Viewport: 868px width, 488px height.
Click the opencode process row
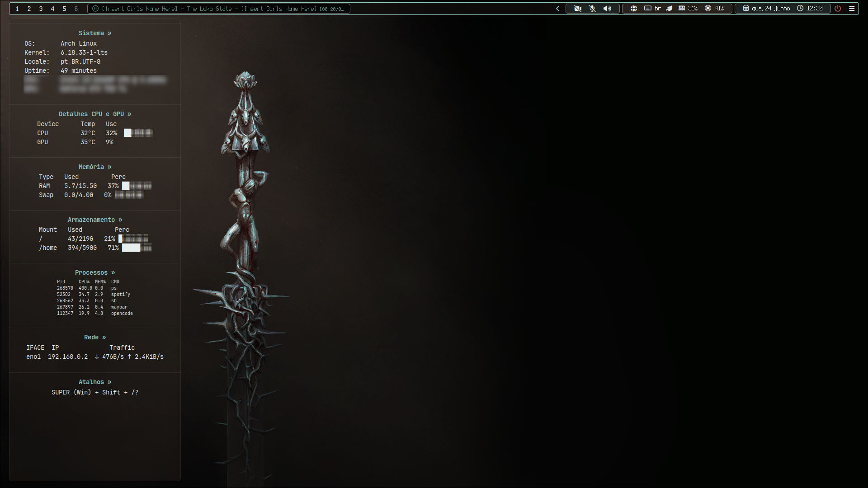coord(95,313)
